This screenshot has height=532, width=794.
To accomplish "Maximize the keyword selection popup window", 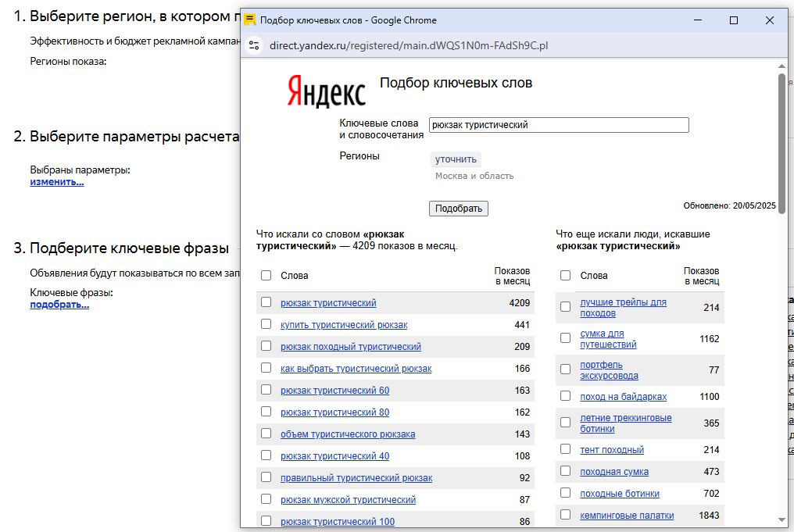I will click(733, 20).
